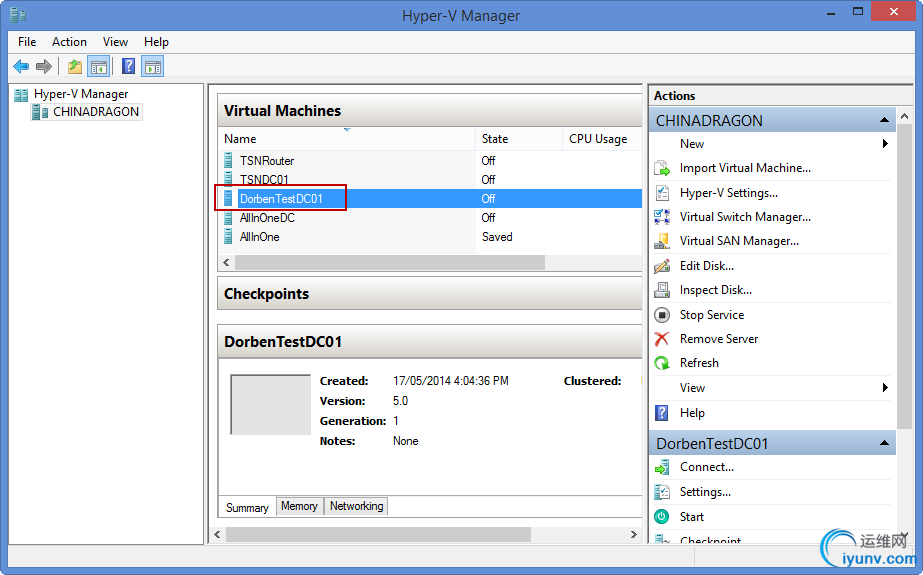This screenshot has height=575, width=923.
Task: Open the File menu
Action: (27, 42)
